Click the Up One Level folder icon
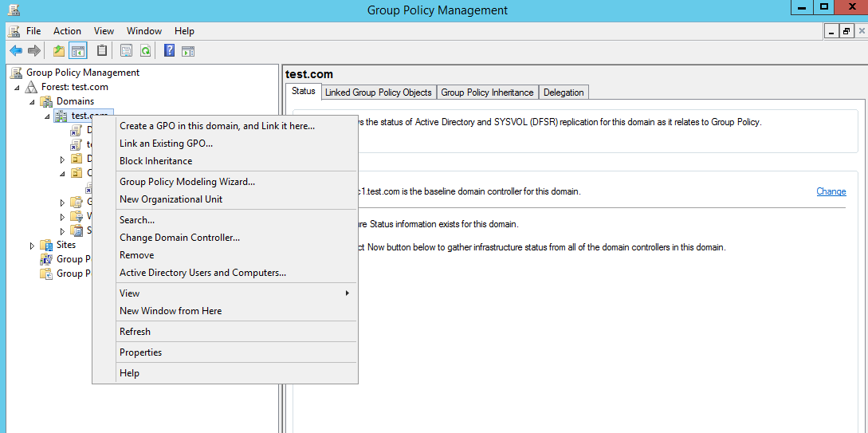Viewport: 868px width, 433px height. point(59,51)
